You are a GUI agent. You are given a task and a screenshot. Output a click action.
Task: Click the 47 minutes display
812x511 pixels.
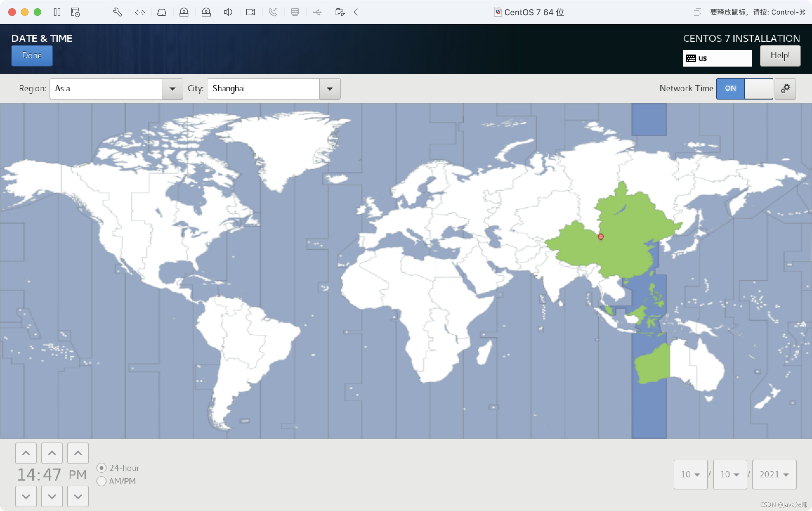(52, 475)
